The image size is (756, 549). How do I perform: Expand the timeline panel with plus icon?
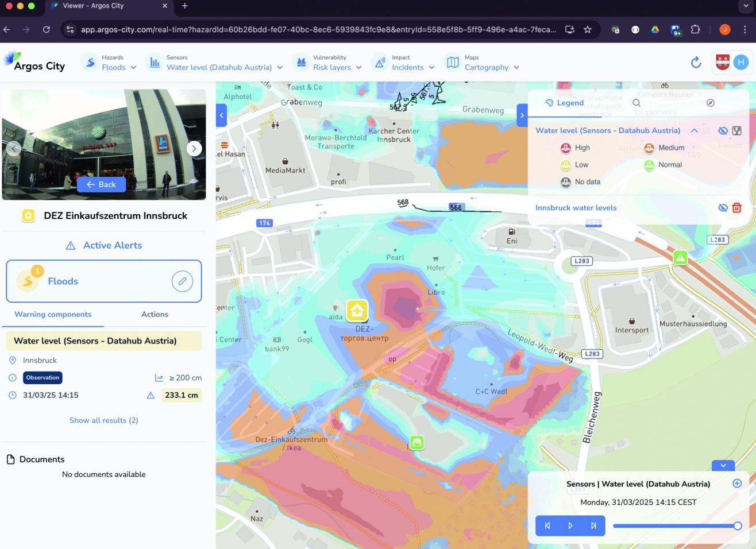tap(737, 484)
